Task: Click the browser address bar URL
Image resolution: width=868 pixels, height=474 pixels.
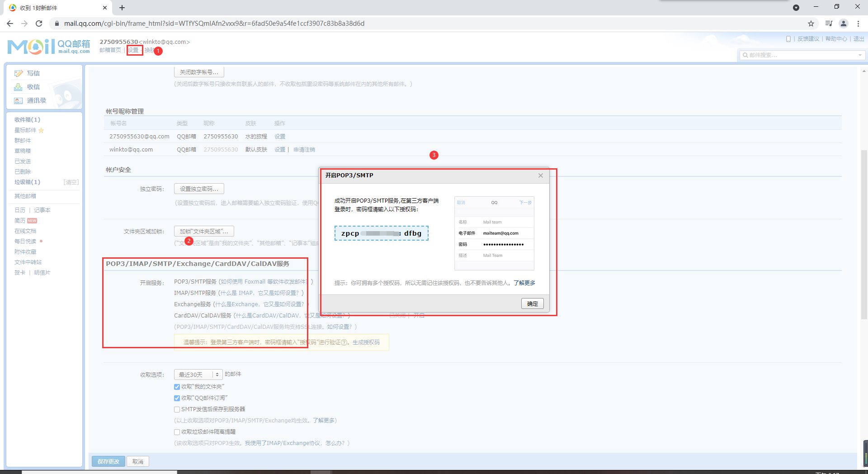Action: [x=214, y=24]
